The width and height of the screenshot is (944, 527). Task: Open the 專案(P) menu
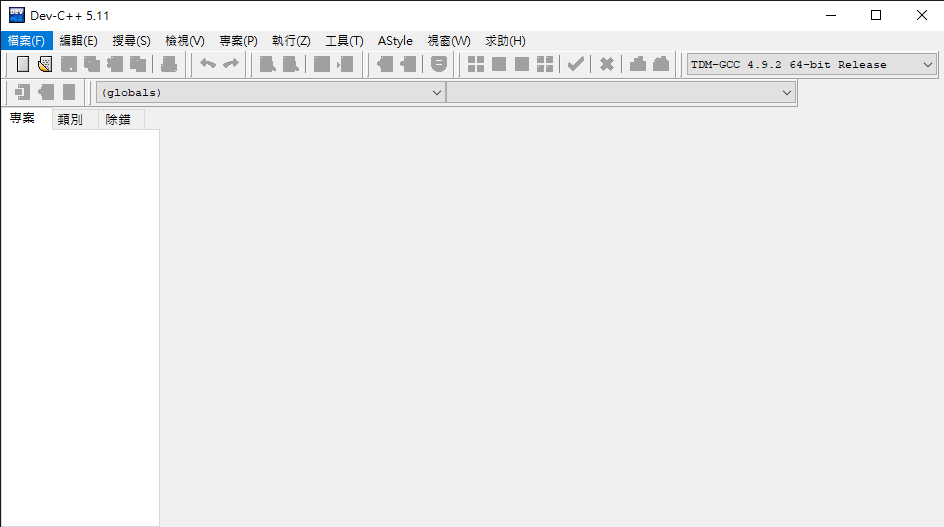pos(238,40)
